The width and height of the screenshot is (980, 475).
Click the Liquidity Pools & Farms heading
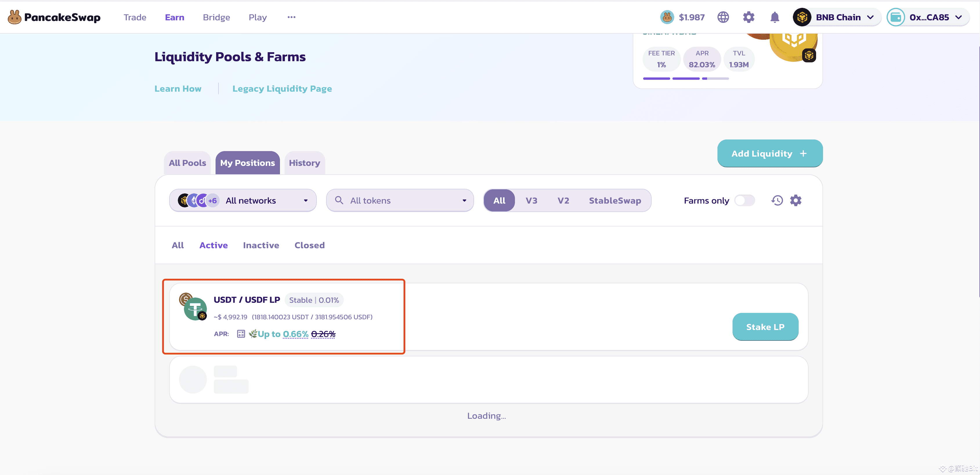click(230, 57)
